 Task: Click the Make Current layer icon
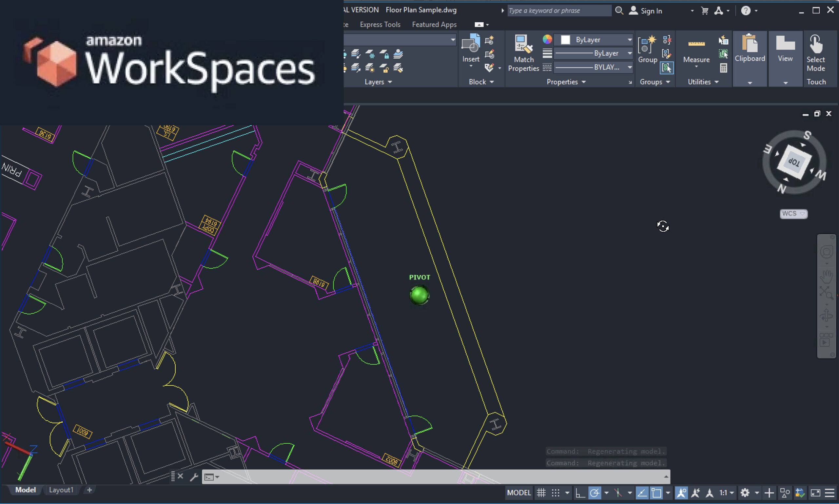(x=398, y=54)
